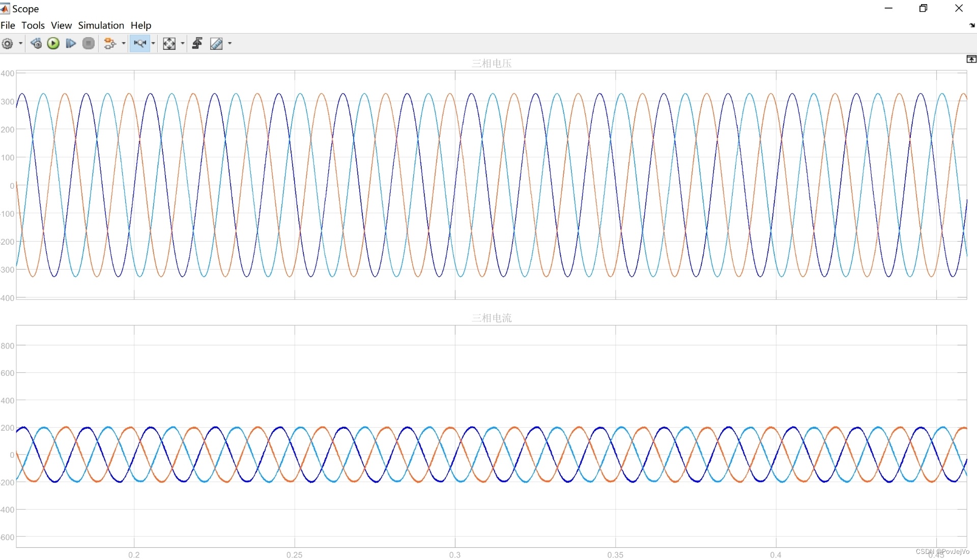Click the Highlight Simulink Block icon
Viewport: 977px width, 560px height.
109,44
